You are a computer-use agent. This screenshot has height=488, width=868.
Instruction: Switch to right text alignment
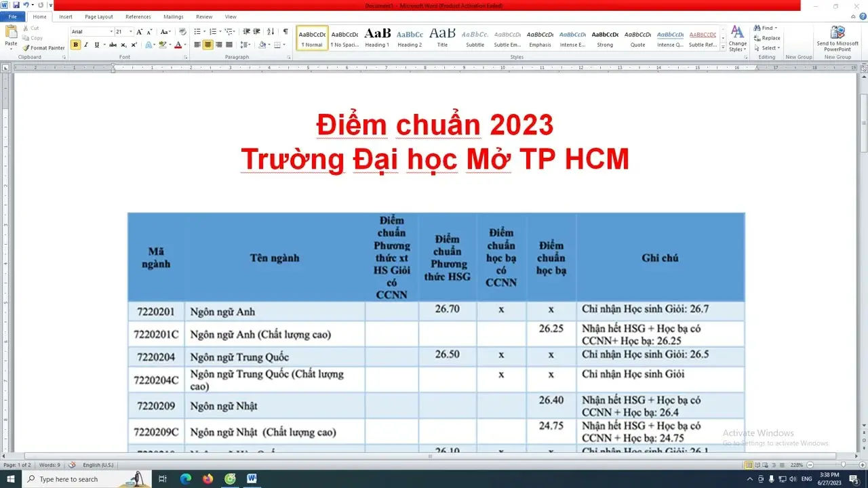click(x=218, y=45)
